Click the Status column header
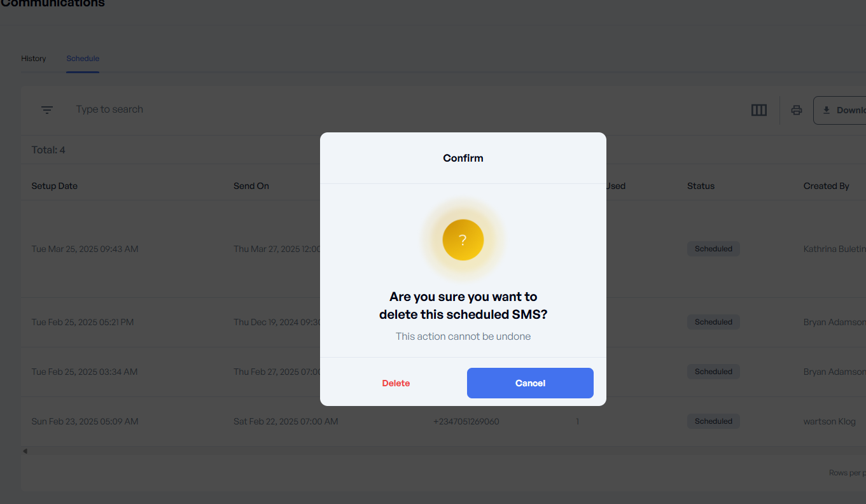Image resolution: width=866 pixels, height=504 pixels. click(x=701, y=186)
